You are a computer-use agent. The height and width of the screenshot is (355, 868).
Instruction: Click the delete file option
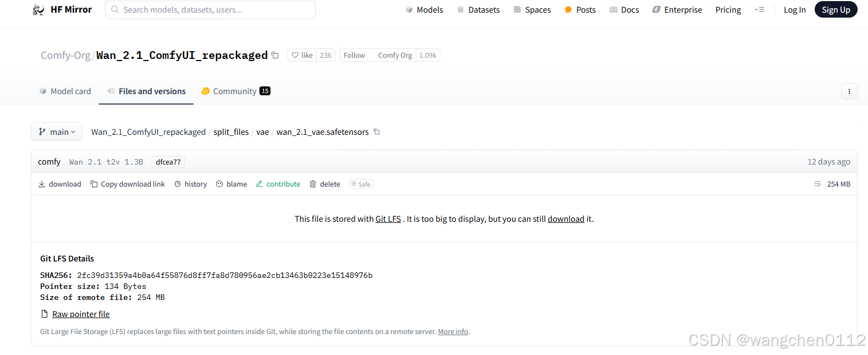325,184
